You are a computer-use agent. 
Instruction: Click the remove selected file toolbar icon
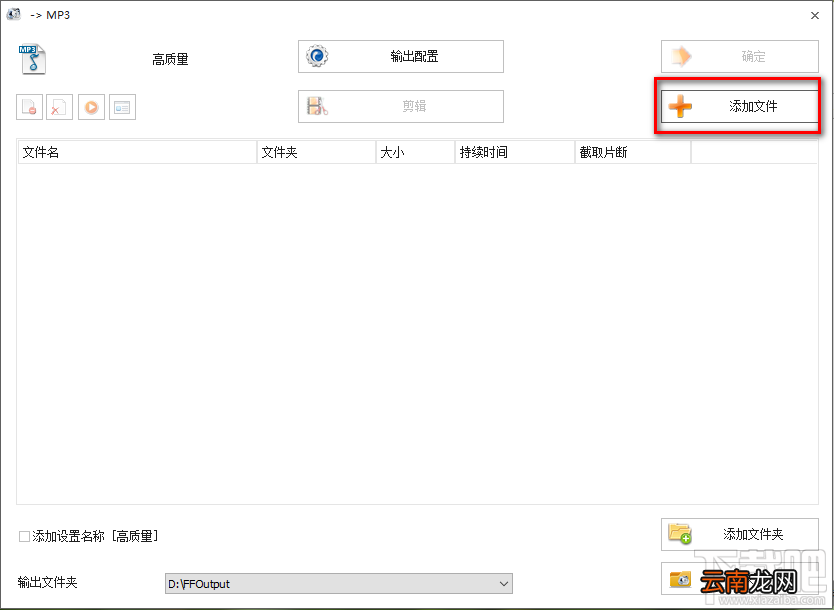[29, 107]
